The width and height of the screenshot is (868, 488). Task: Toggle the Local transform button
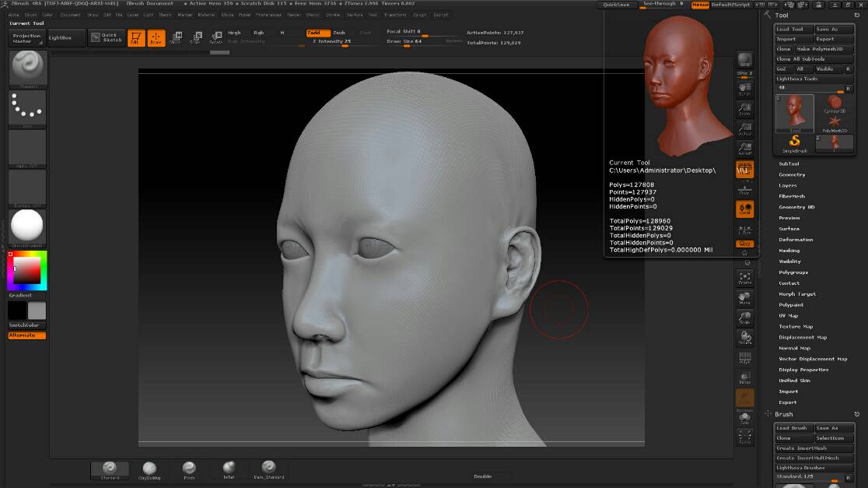[x=744, y=209]
